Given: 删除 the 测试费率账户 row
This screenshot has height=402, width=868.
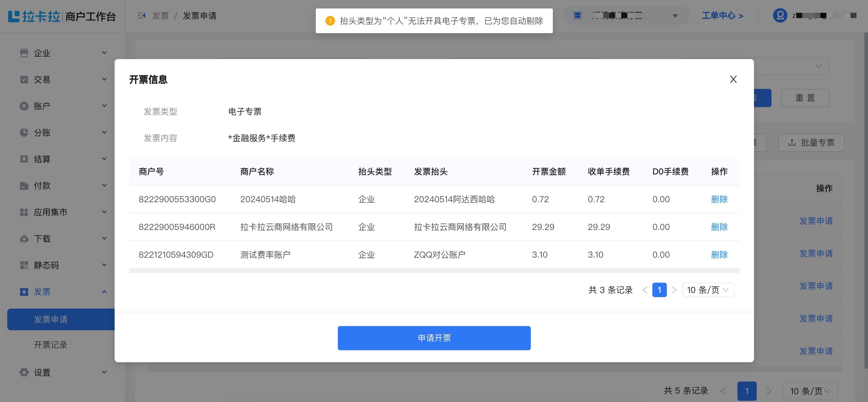Looking at the screenshot, I should coord(719,255).
